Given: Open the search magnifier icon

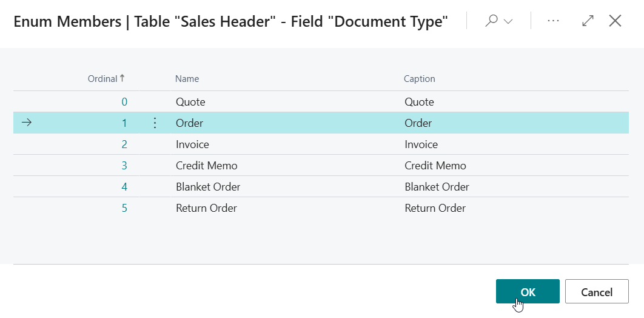Looking at the screenshot, I should point(492,21).
